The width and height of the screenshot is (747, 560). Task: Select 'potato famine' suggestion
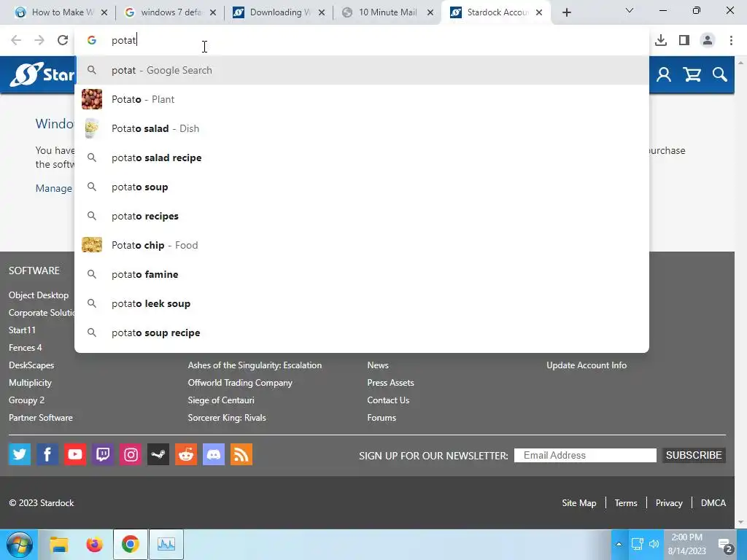point(362,274)
